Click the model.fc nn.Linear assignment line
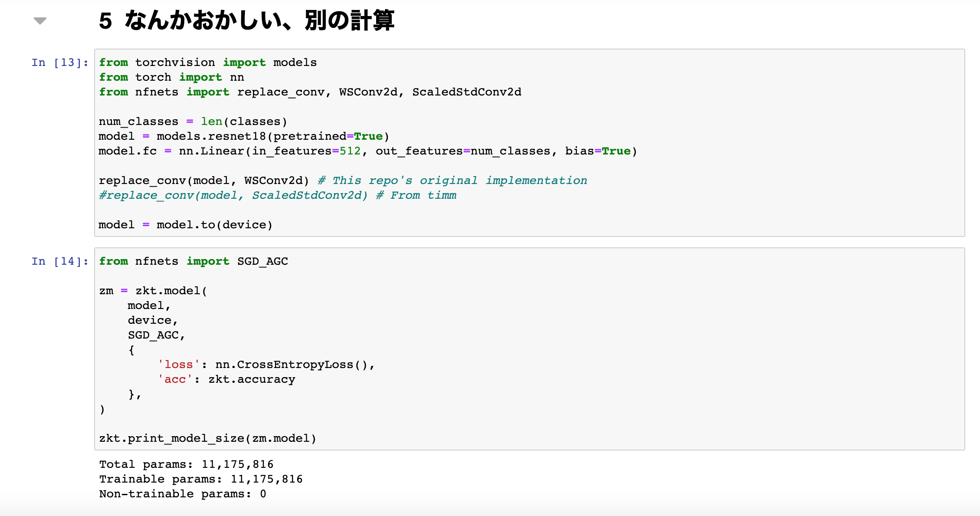The image size is (980, 516). [368, 151]
